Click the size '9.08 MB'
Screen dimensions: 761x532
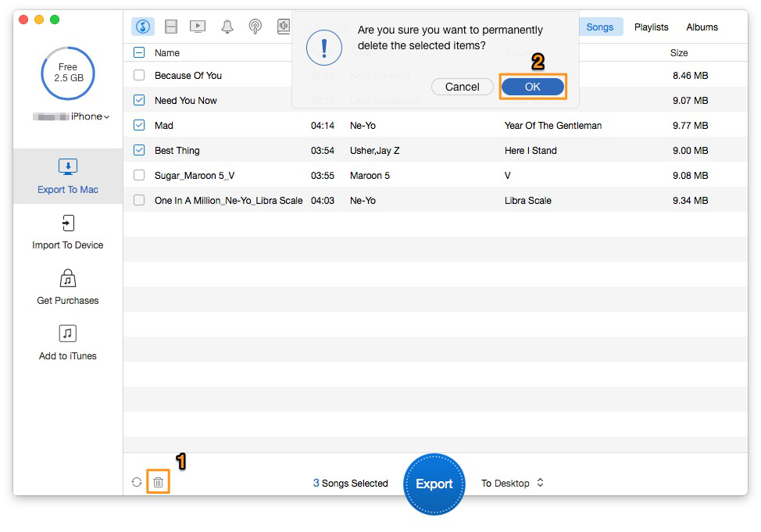(690, 176)
